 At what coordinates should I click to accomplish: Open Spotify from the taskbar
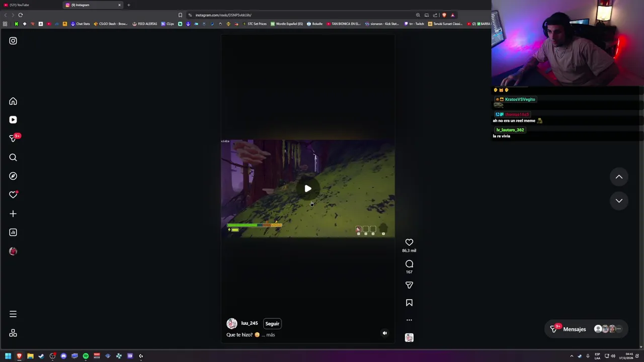pos(86,356)
